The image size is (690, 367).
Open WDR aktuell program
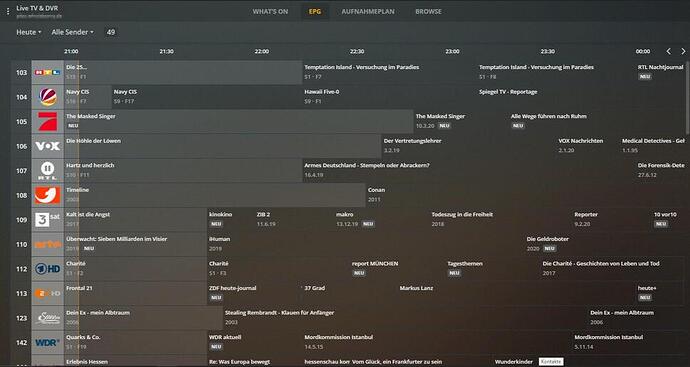[254, 342]
